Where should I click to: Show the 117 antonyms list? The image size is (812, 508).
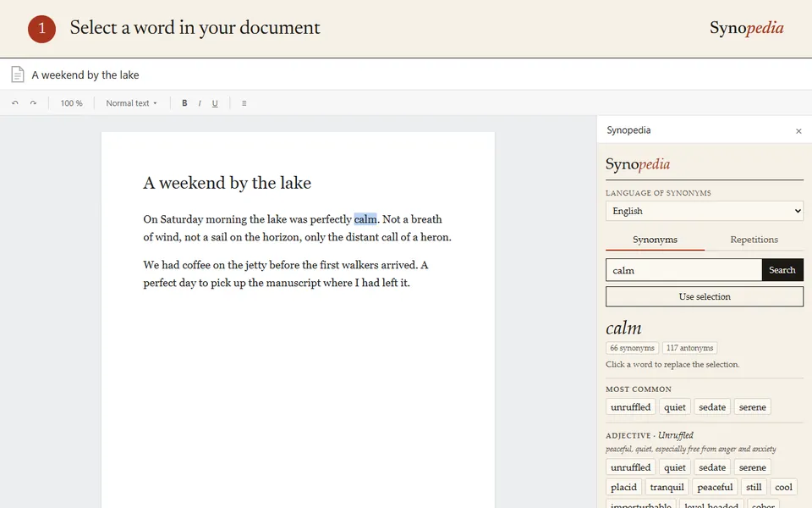tap(690, 348)
